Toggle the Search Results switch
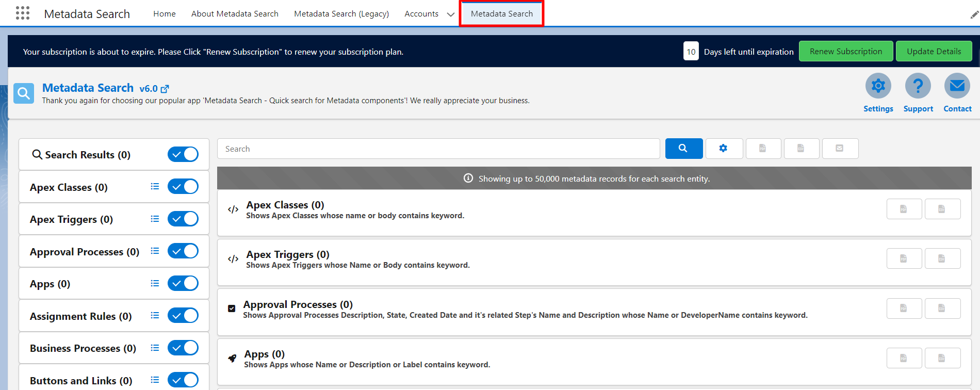Screen dimensions: 980x390 [183, 154]
